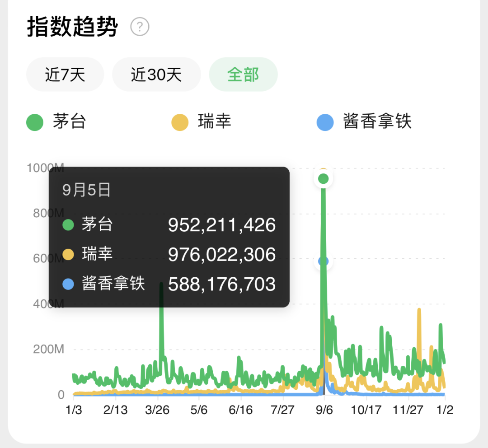Click the 茅台 legend label text

click(x=69, y=121)
